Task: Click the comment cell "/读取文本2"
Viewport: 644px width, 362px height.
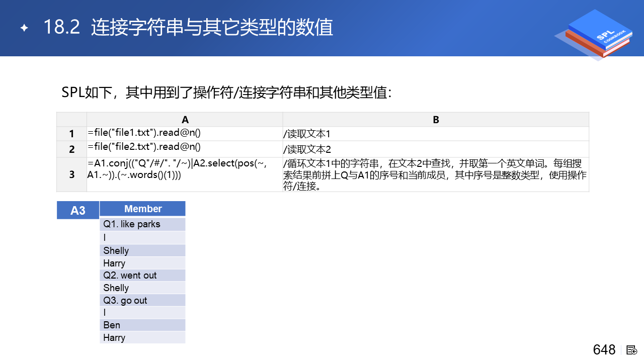Action: [x=436, y=149]
